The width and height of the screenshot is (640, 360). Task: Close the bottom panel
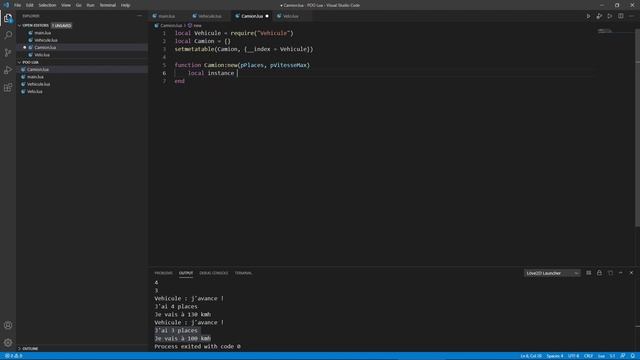click(631, 273)
